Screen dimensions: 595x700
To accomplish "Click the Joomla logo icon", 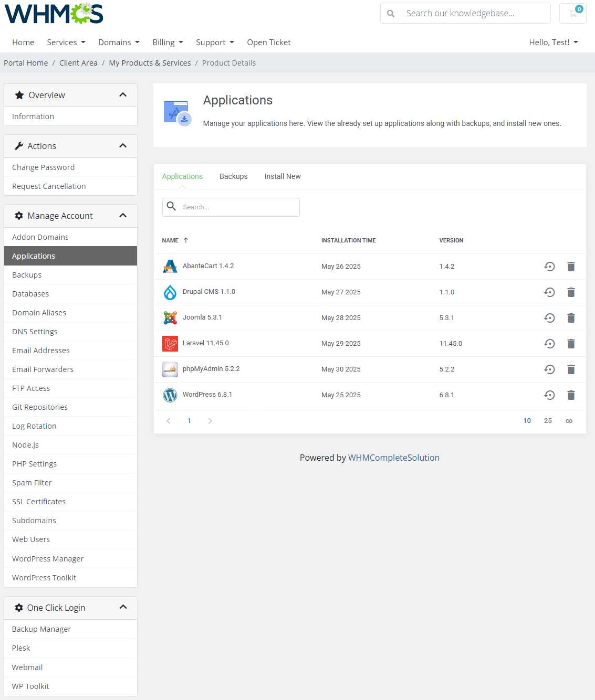I will [x=170, y=318].
